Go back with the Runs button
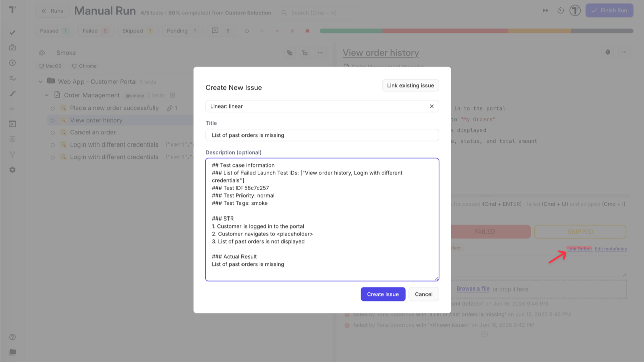The image size is (644, 362). tap(53, 11)
